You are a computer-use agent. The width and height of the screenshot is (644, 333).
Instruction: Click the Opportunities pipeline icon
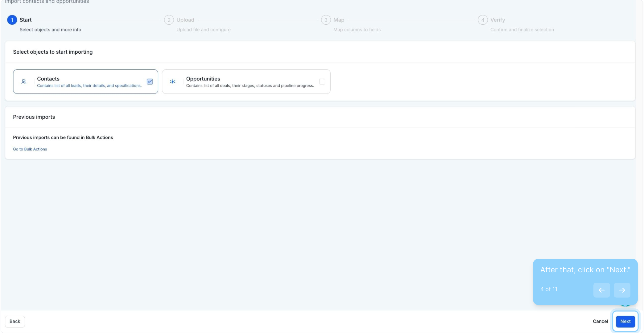(173, 82)
